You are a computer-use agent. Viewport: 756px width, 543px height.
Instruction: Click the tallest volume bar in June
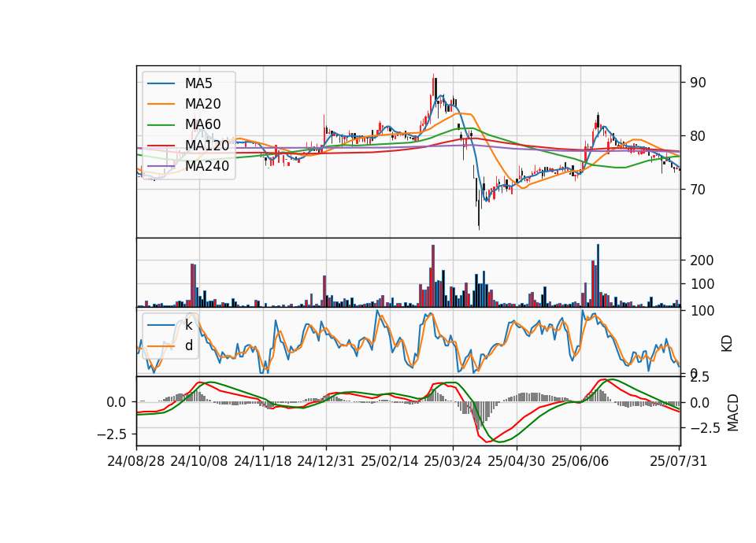point(598,275)
